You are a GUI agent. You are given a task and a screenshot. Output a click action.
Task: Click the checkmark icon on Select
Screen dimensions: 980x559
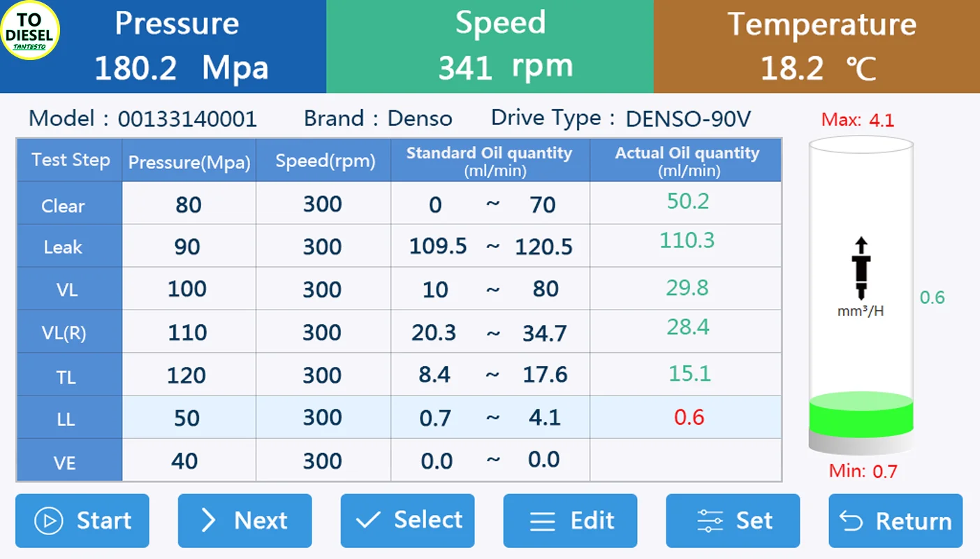(x=367, y=521)
